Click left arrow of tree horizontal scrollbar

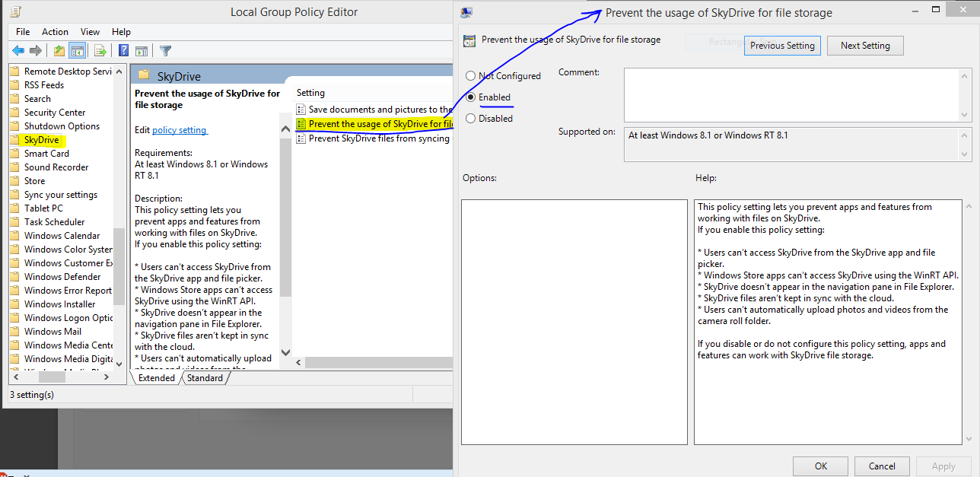[14, 377]
